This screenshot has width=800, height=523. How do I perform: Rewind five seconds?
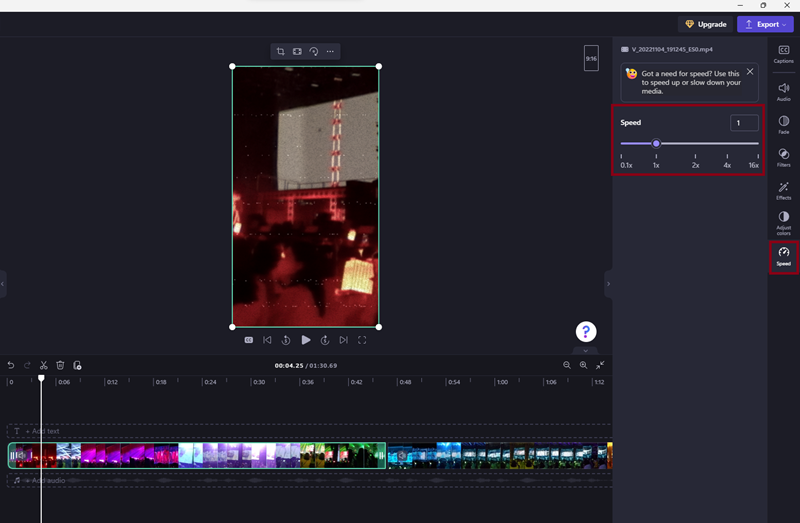click(x=286, y=340)
